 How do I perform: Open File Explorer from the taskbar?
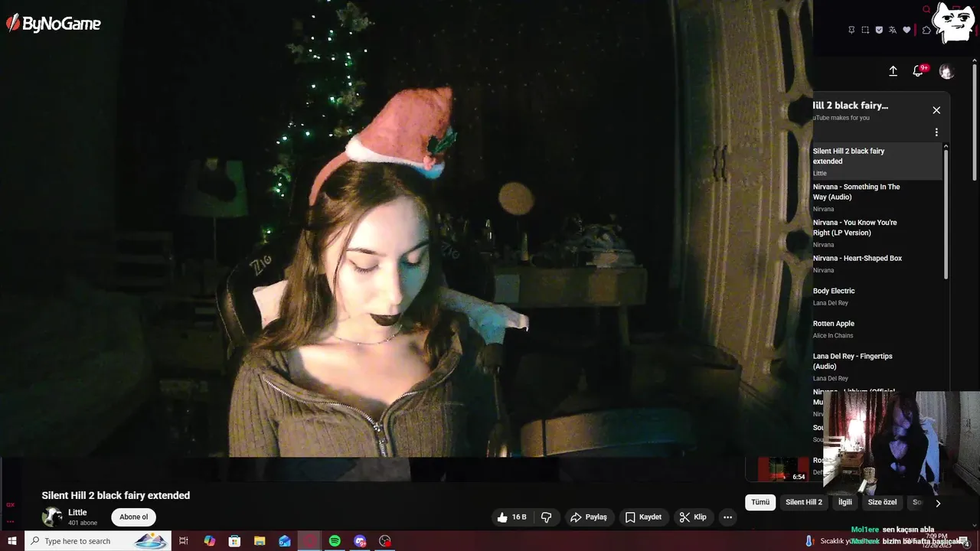tap(260, 541)
